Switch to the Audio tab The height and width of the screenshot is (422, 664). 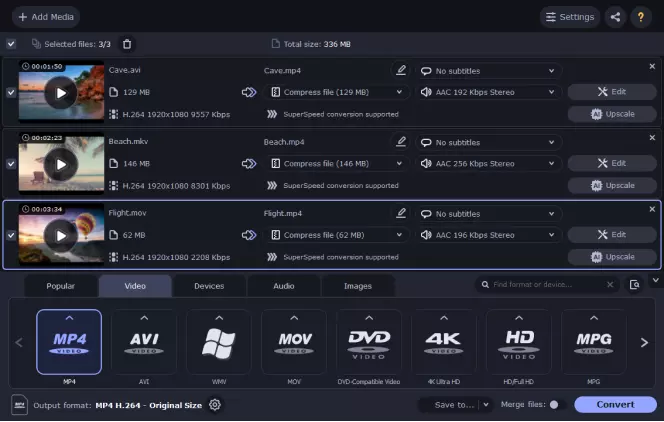[284, 286]
